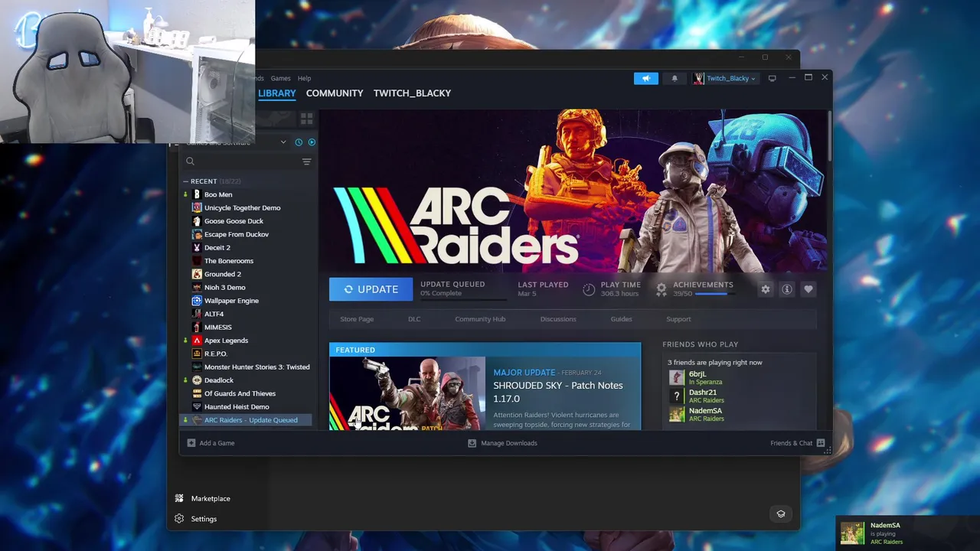
Task: Click NademSA playing ARC Raiders toast
Action: (x=907, y=533)
